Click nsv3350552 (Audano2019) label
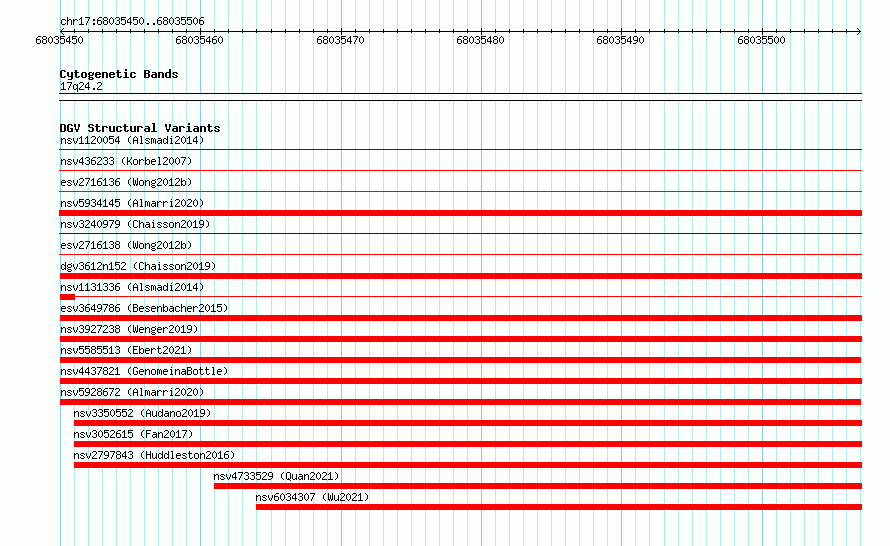 (142, 413)
